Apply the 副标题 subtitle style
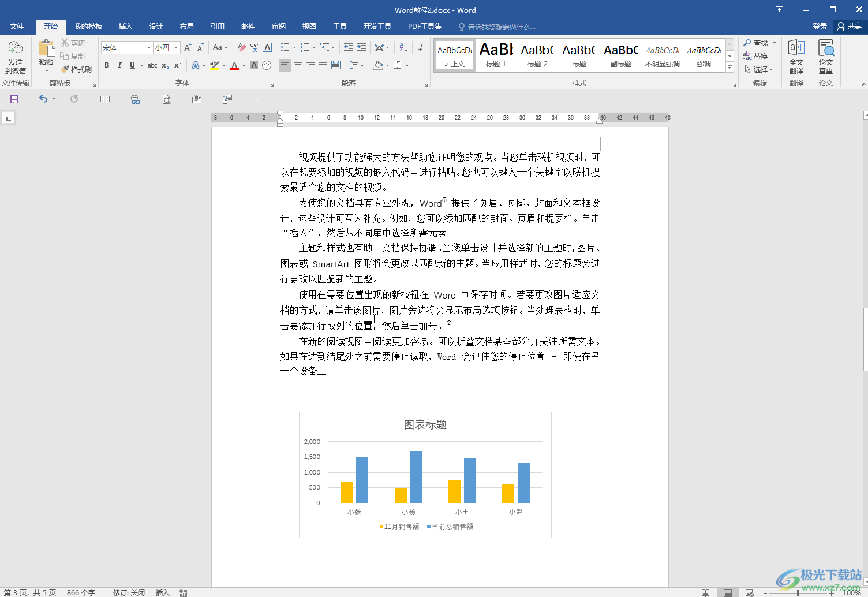Screen dimensions: 868x597 point(621,55)
